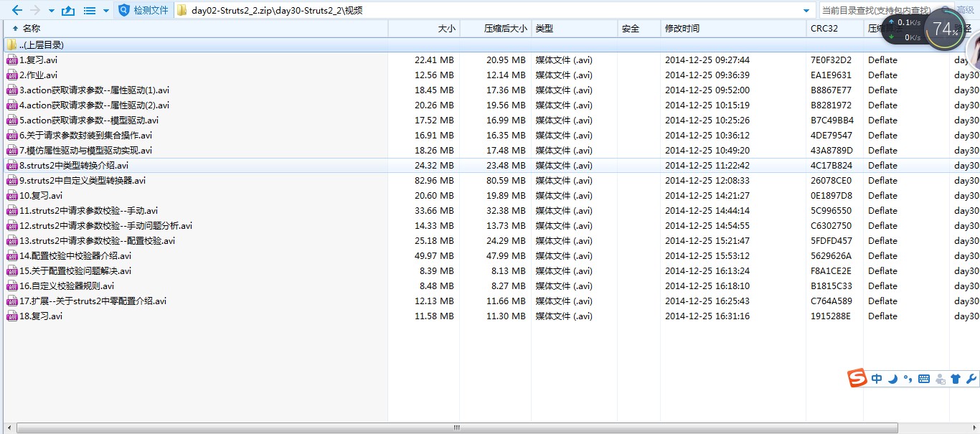This screenshot has height=434, width=980.
Task: Open navigation history dropdown arrow
Action: pyautogui.click(x=51, y=11)
